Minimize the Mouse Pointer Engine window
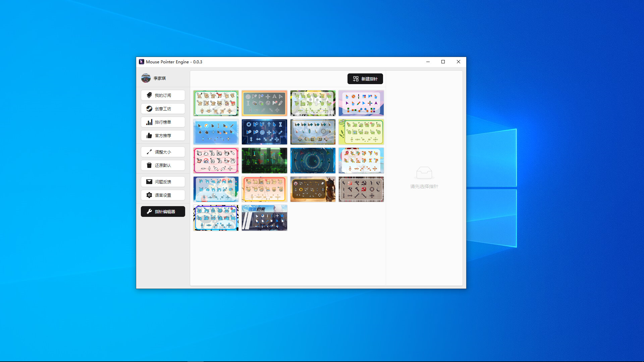 (x=428, y=62)
